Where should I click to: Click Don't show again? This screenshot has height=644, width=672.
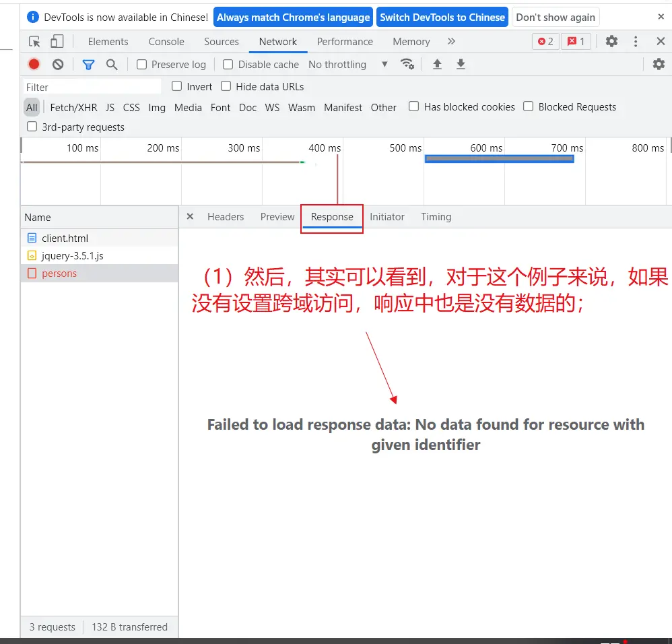[x=556, y=17]
